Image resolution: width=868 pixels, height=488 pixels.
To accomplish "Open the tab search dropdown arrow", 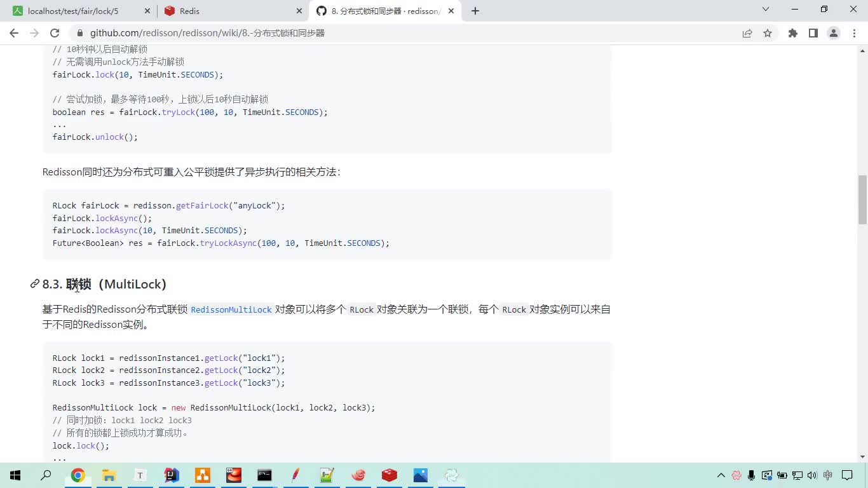I will (766, 9).
